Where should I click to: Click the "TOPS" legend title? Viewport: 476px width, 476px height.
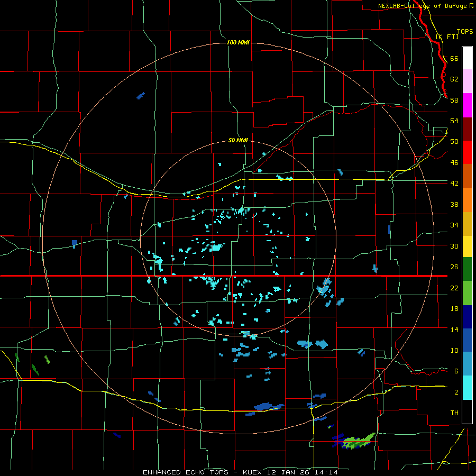tap(465, 32)
